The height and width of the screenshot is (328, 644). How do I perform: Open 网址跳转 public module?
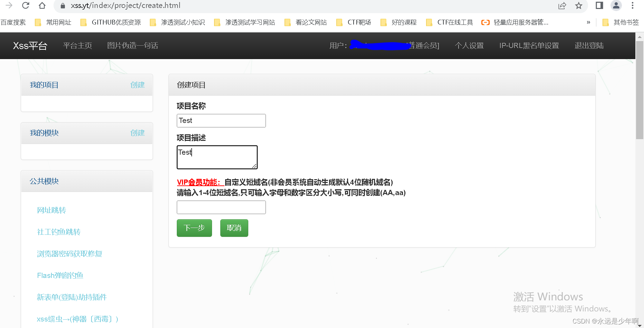[51, 210]
